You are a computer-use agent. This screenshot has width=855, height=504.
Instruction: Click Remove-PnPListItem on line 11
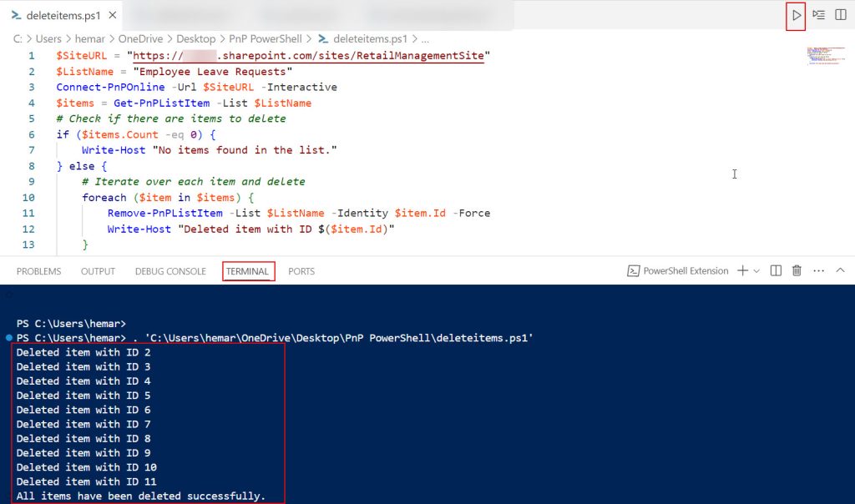point(164,214)
